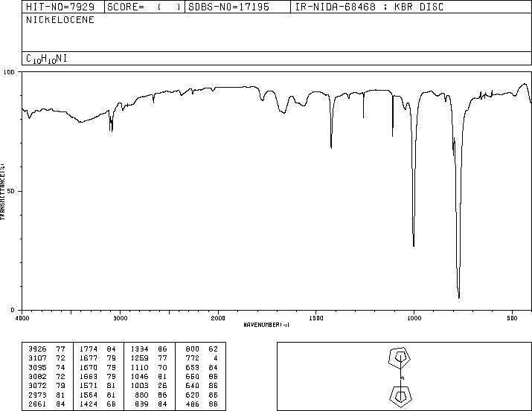Viewport: 532px width, 411px height.
Task: Click the SCORE field in header
Action: click(144, 7)
